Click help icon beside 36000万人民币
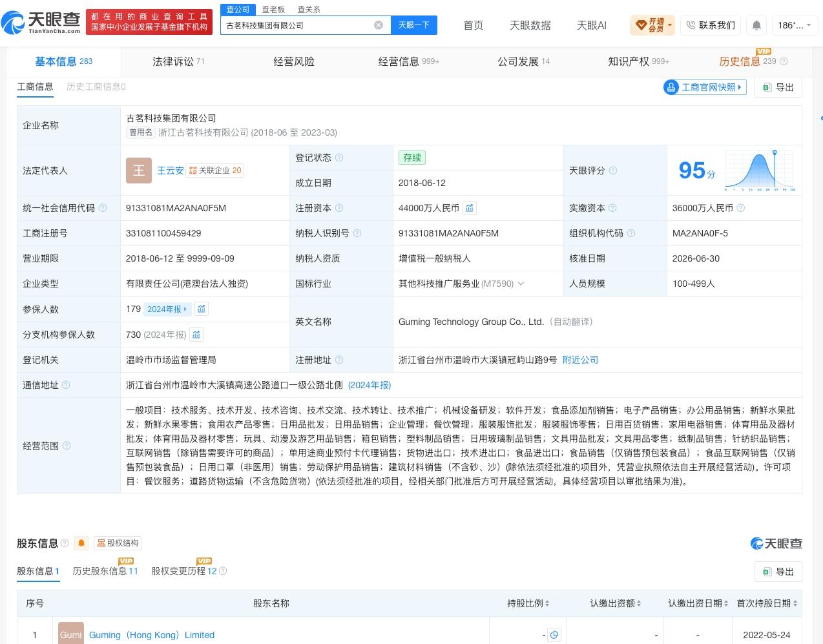The height and width of the screenshot is (644, 823). (x=741, y=208)
